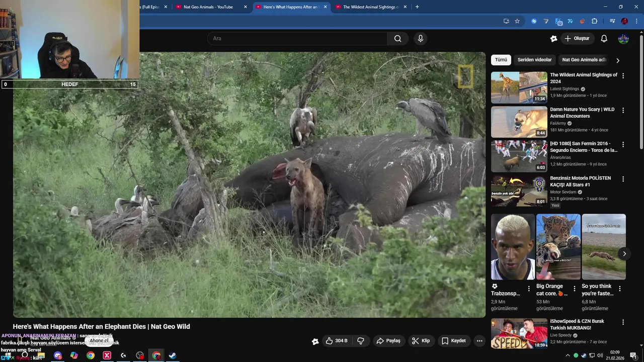Viewport: 644px width, 362px height.
Task: Open iShowSpeed & CZN Burak MUKBANG title
Action: (577, 324)
